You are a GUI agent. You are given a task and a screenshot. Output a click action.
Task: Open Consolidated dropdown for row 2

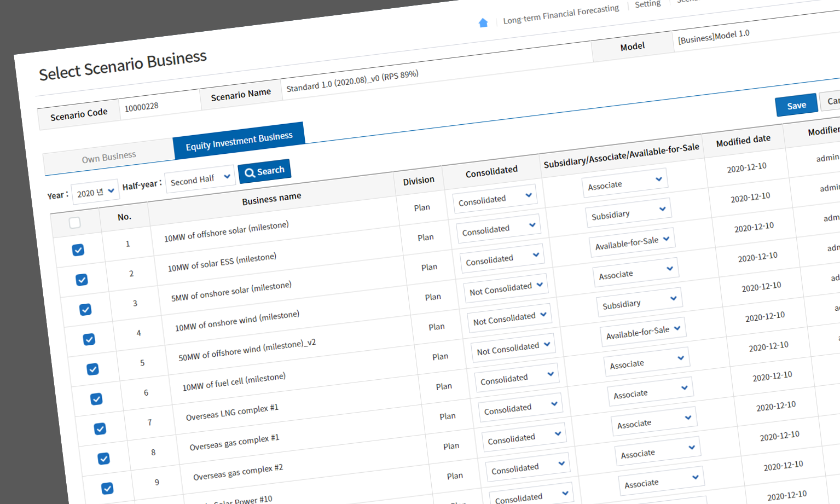499,229
